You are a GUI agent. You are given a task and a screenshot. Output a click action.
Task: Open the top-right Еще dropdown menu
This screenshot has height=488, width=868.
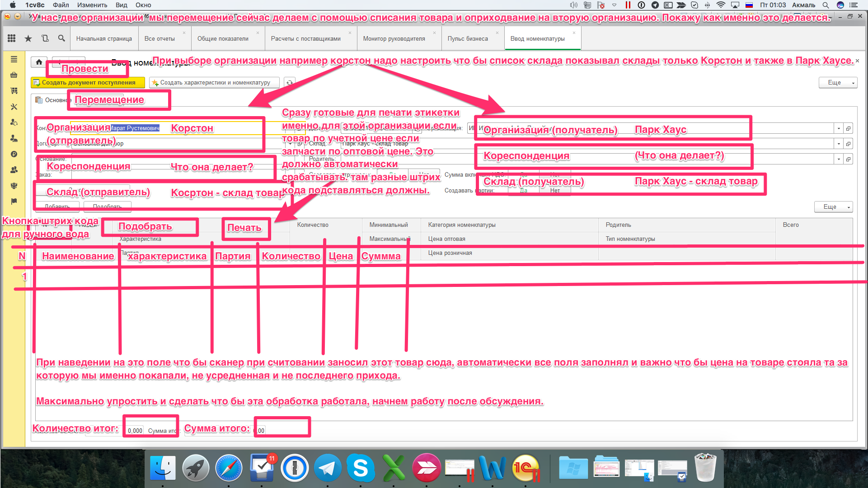(838, 83)
